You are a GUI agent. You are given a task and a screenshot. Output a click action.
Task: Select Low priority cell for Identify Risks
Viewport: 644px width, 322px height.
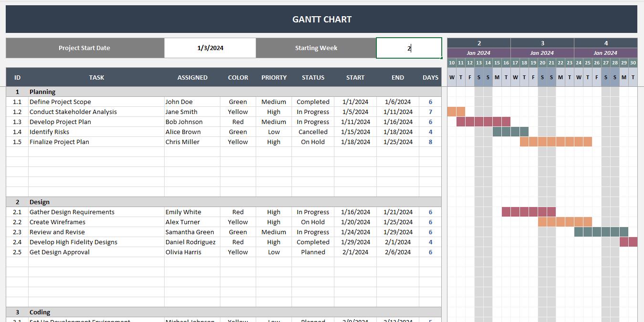(x=274, y=132)
